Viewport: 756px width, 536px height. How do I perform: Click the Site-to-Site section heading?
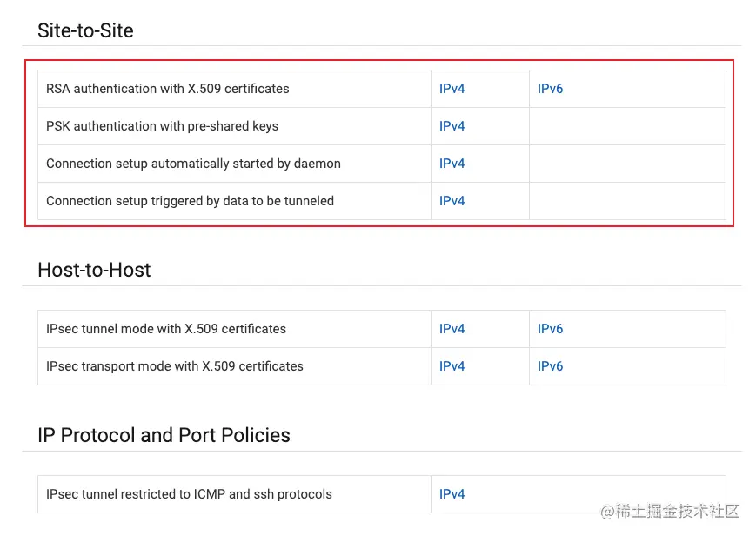85,31
